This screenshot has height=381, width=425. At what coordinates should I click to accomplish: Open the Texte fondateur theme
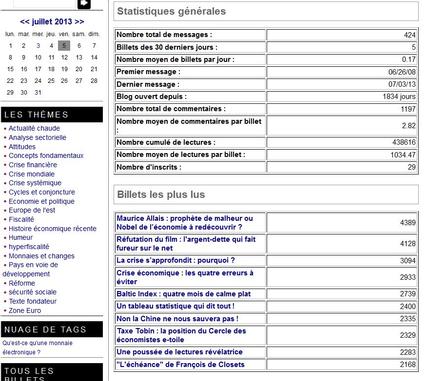coord(32,301)
